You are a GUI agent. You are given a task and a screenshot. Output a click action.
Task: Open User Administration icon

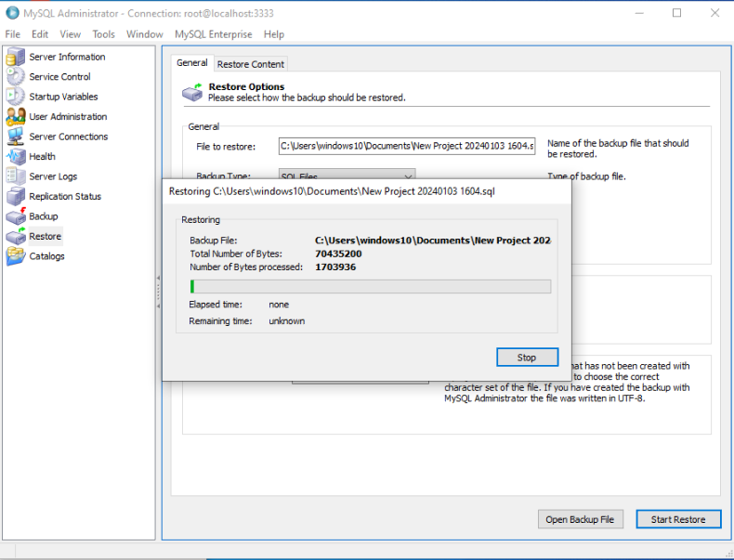point(16,117)
